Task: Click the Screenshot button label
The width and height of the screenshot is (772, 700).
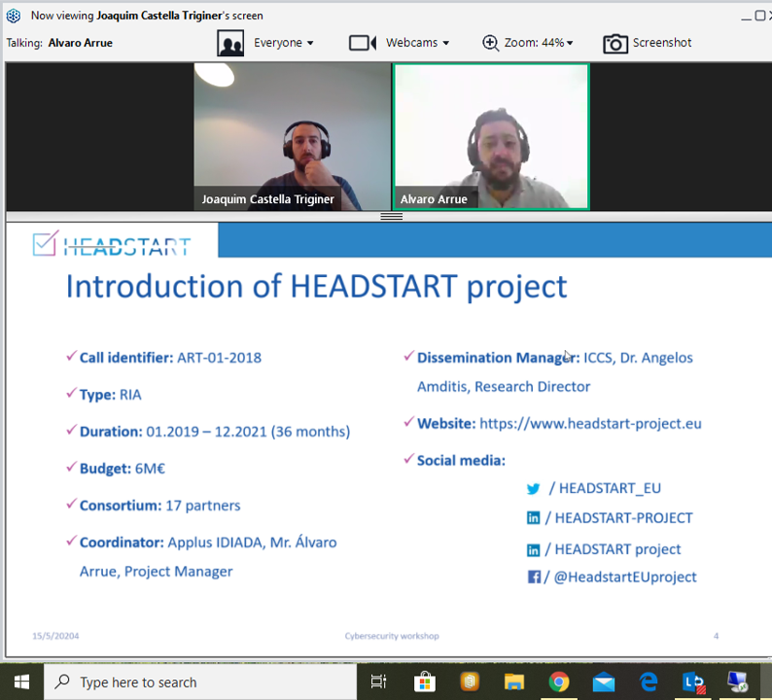Action: point(662,43)
